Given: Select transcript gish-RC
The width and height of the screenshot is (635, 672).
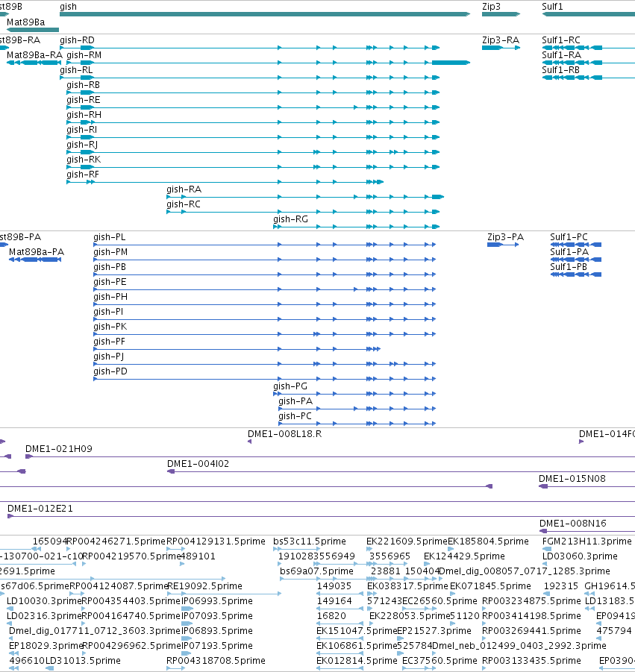Looking at the screenshot, I should pyautogui.click(x=303, y=212).
